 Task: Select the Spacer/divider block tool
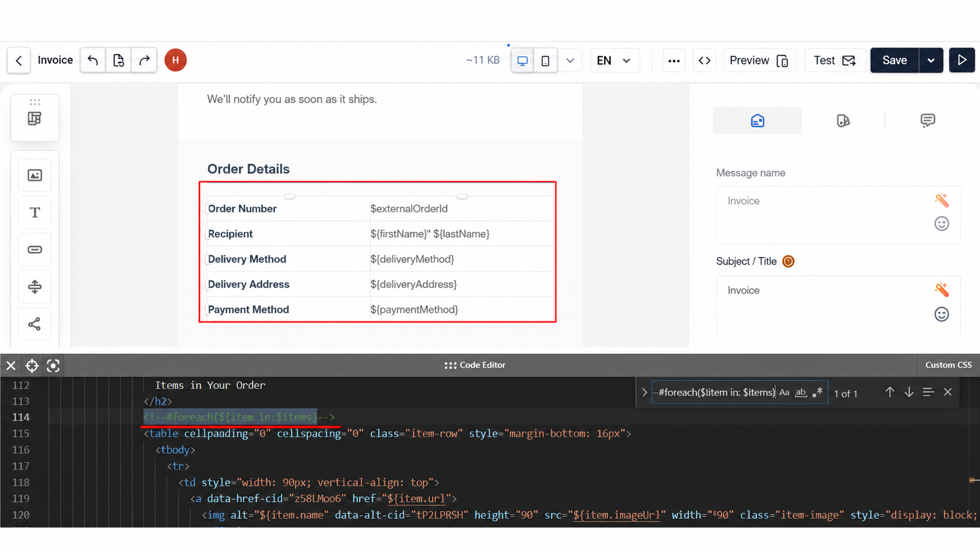(x=35, y=287)
